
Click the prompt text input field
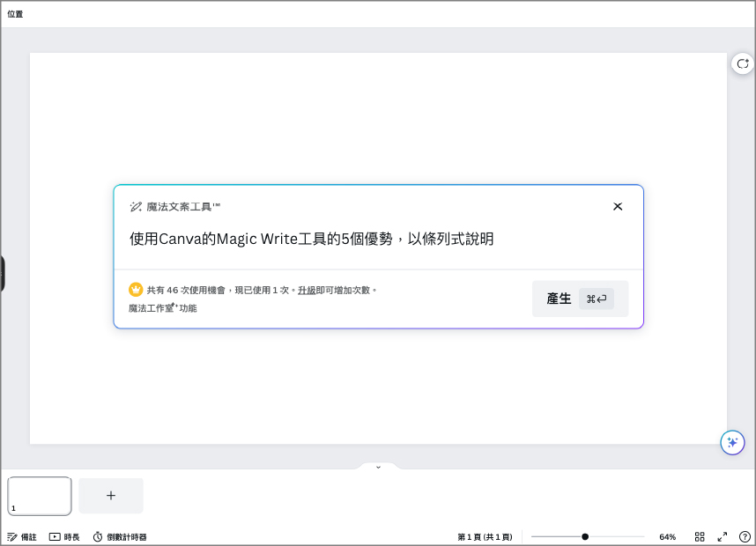tap(379, 239)
